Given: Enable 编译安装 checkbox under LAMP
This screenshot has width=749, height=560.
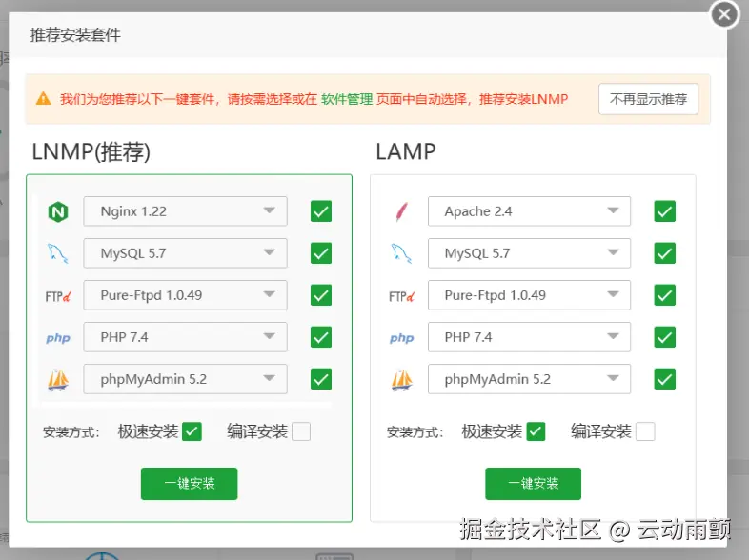Looking at the screenshot, I should pyautogui.click(x=645, y=431).
